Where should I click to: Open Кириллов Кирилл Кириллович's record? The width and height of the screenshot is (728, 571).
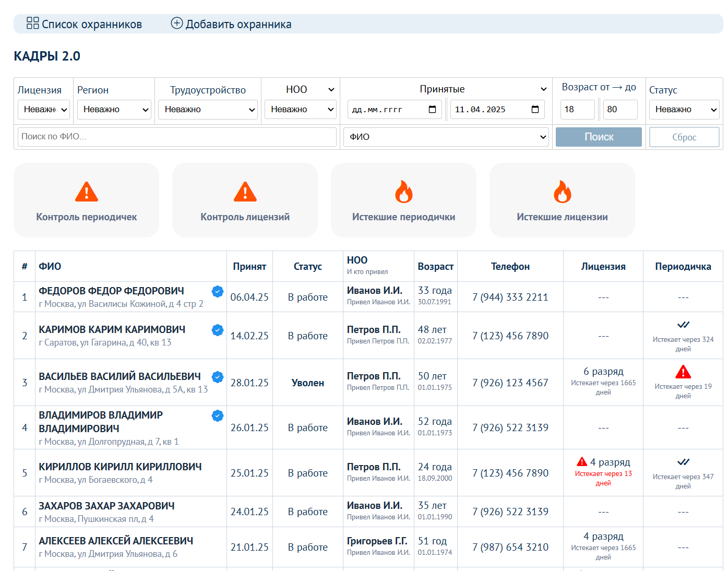pyautogui.click(x=120, y=467)
